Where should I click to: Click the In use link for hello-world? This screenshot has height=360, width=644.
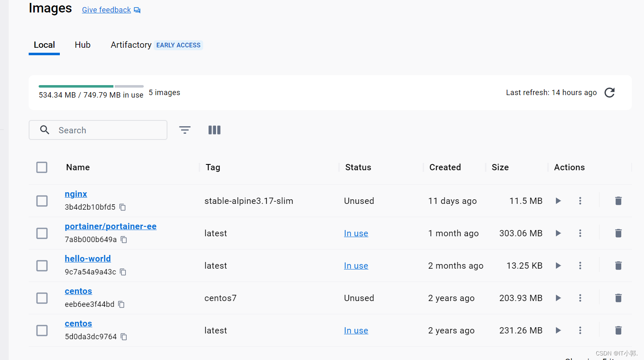[x=356, y=266]
